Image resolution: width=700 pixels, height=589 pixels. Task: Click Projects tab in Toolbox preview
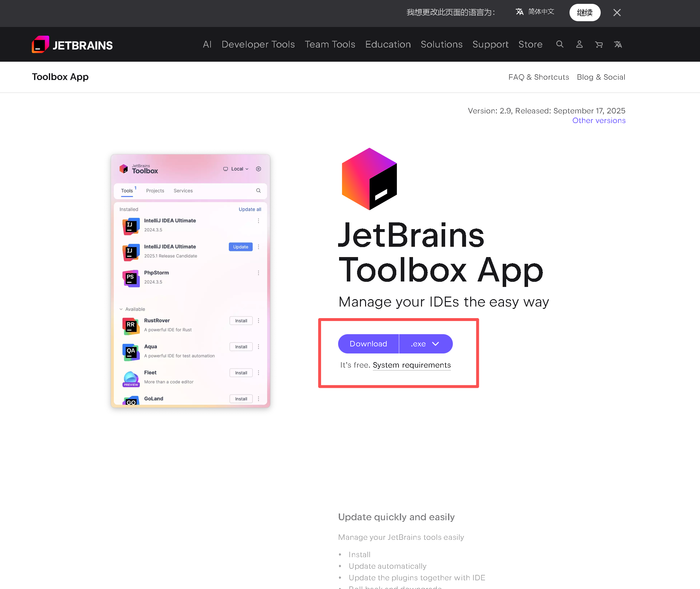click(155, 191)
